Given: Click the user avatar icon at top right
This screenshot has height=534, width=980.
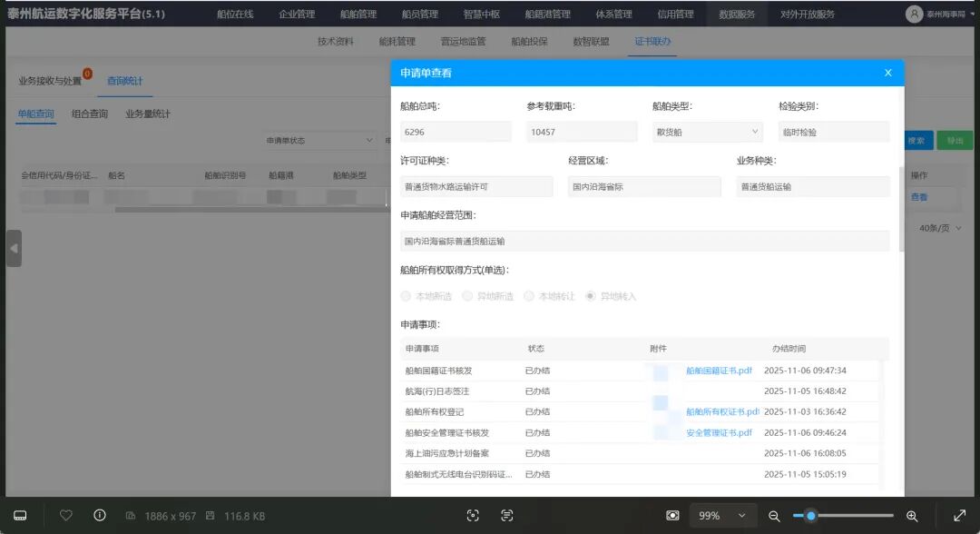Looking at the screenshot, I should tap(915, 14).
